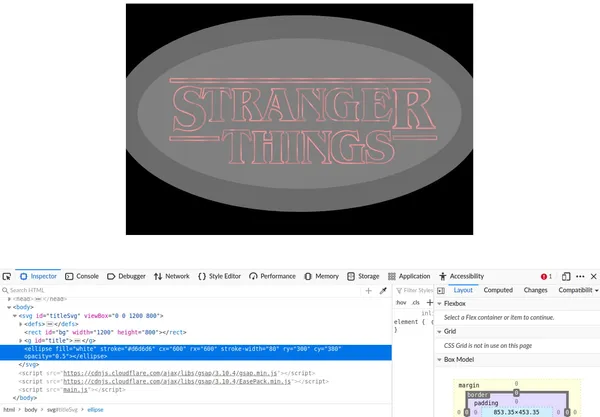This screenshot has height=417, width=600.
Task: Collapse the svg titleSvg node
Action: (x=15, y=316)
